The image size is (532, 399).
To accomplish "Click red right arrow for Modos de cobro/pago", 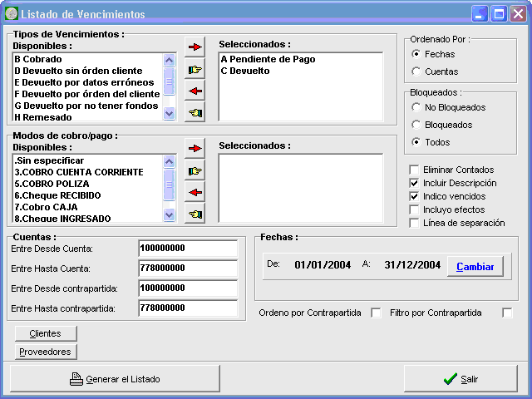I will click(x=195, y=149).
